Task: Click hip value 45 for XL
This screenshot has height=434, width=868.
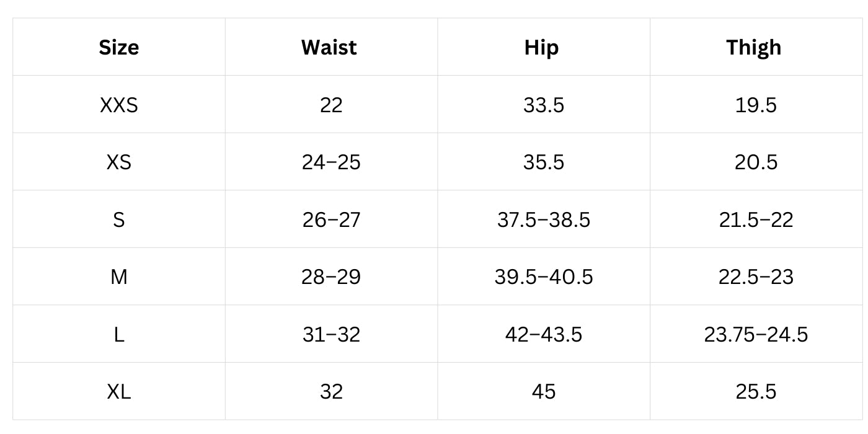Action: click(x=544, y=392)
